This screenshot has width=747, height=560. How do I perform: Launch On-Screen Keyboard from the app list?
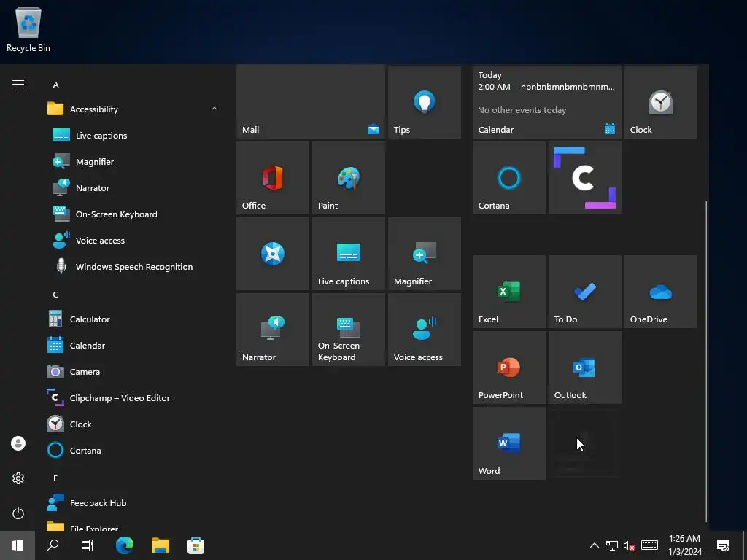point(133,214)
